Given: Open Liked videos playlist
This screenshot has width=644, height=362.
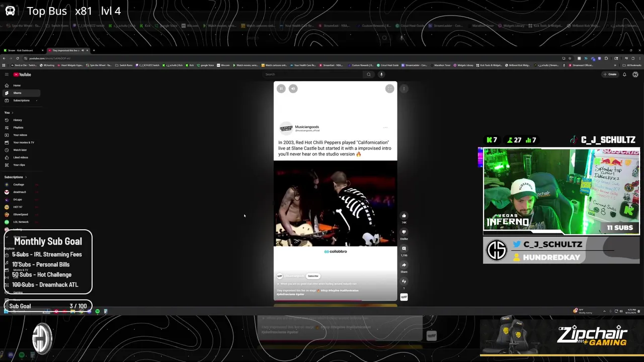Looking at the screenshot, I should click(x=21, y=157).
